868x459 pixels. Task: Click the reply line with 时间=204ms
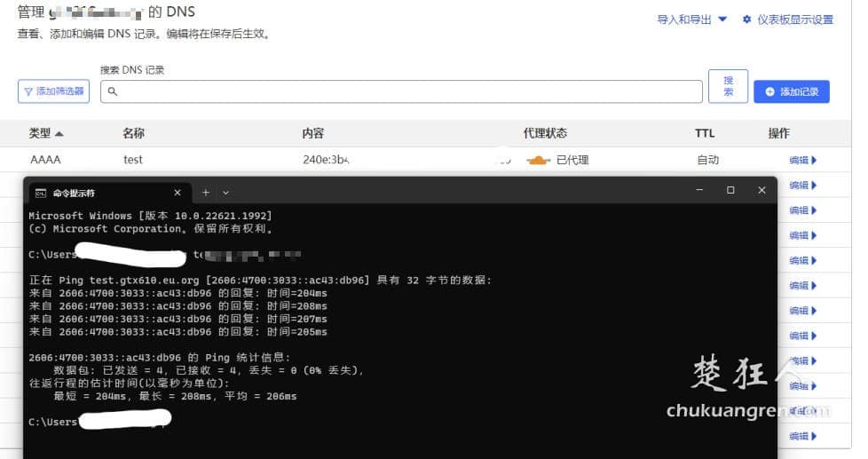tap(178, 293)
